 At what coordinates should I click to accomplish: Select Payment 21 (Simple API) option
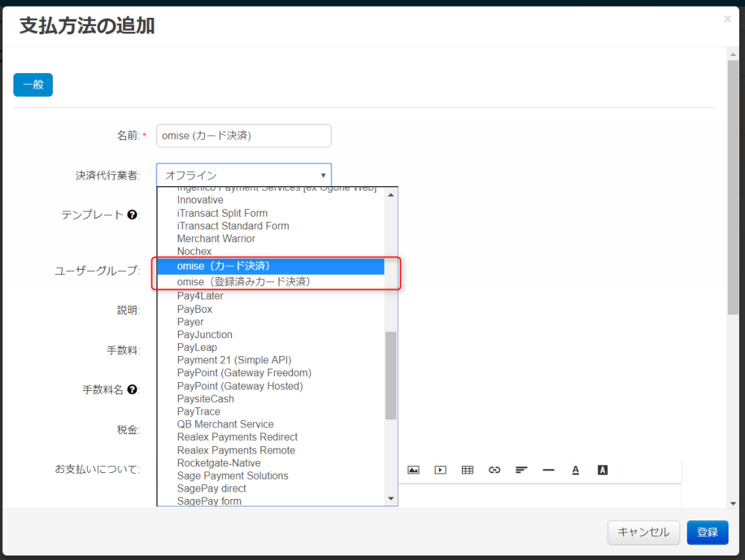click(x=271, y=360)
